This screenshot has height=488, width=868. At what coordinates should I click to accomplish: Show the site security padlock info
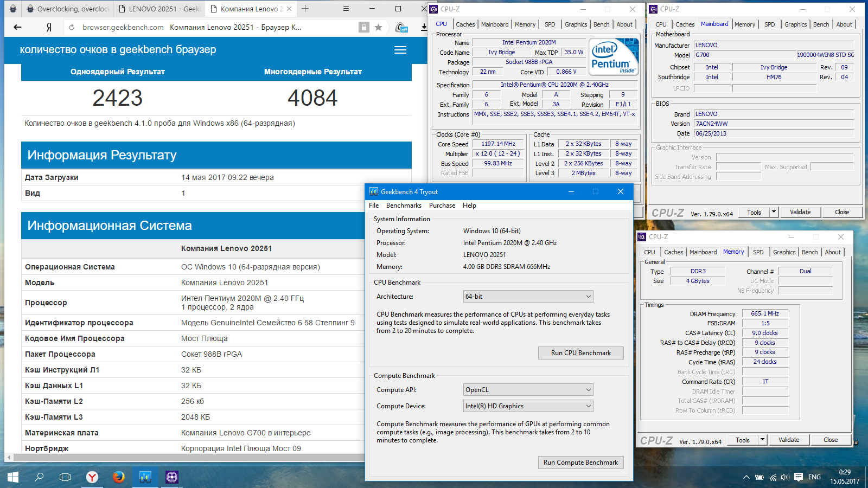point(363,27)
